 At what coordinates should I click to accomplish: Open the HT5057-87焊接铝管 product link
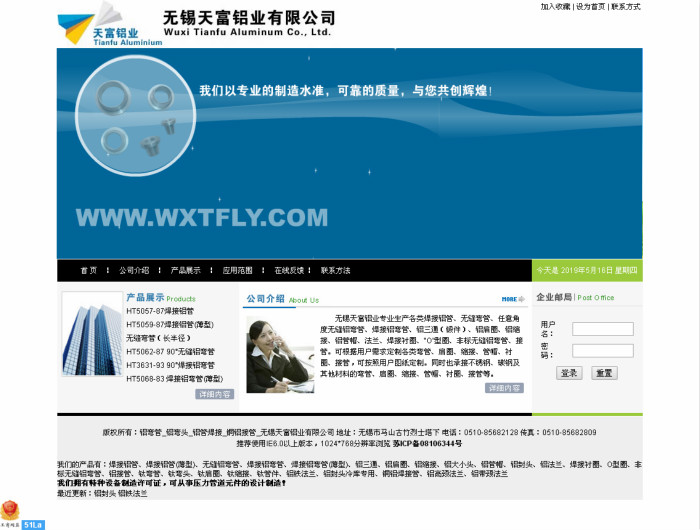(160, 311)
